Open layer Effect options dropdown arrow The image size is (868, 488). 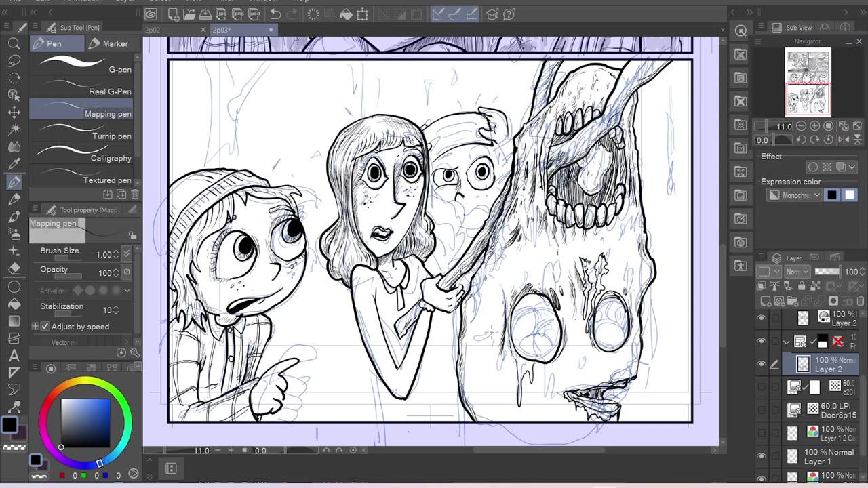852,167
